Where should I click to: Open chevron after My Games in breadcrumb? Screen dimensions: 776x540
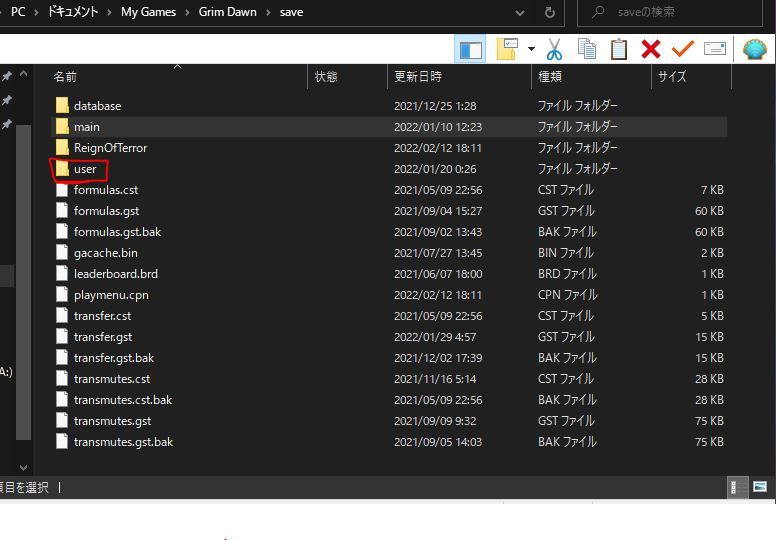(187, 12)
